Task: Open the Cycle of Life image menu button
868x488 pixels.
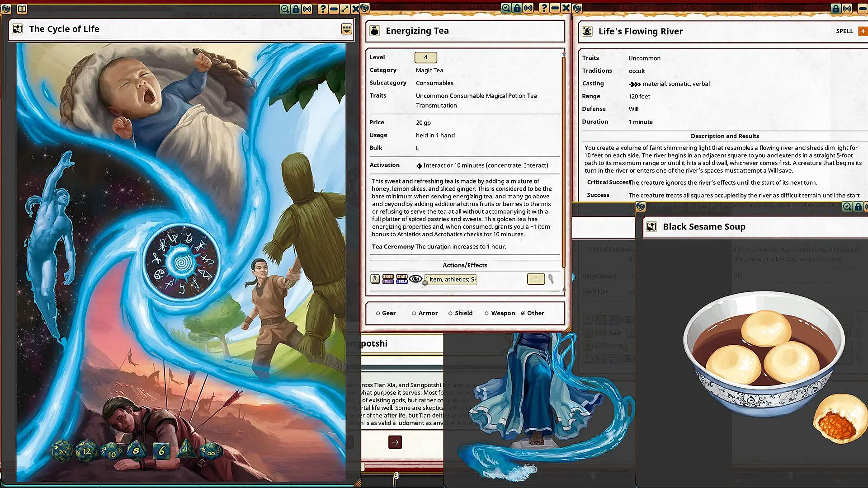Action: tap(346, 29)
